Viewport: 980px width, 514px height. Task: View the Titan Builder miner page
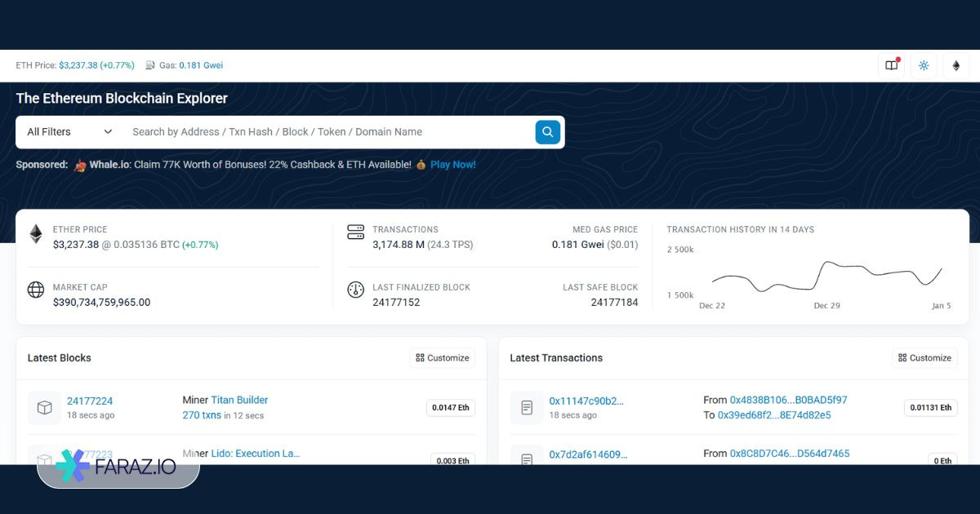pyautogui.click(x=238, y=400)
